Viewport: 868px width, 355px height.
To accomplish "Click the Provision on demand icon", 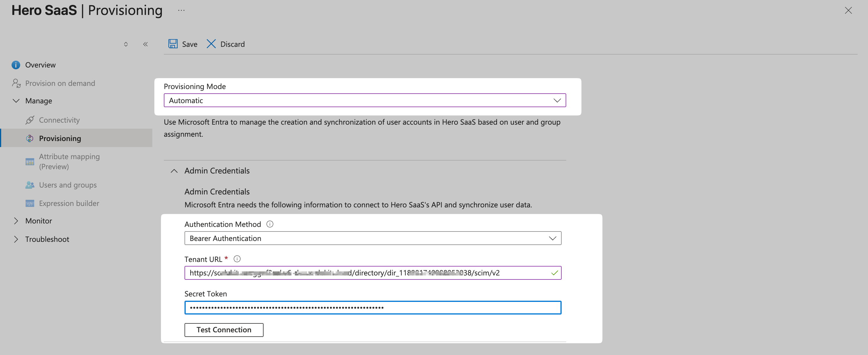I will pyautogui.click(x=16, y=83).
